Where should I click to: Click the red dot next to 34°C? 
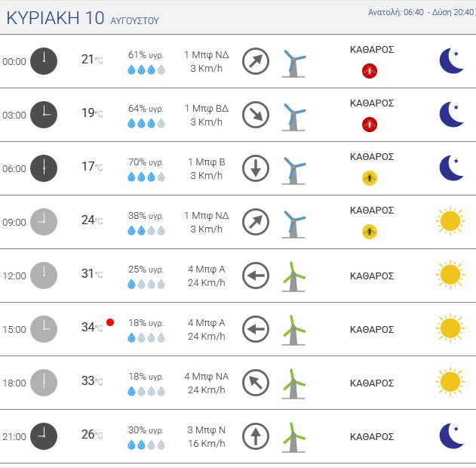pos(110,322)
